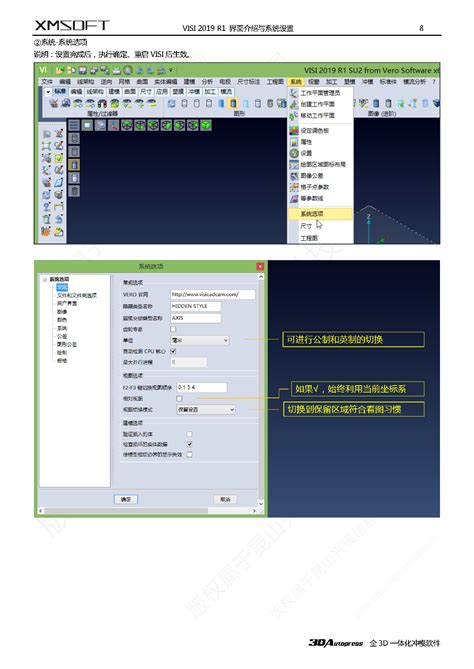
Task: Tick the checkbox below the AXIS field
Action: point(173,329)
